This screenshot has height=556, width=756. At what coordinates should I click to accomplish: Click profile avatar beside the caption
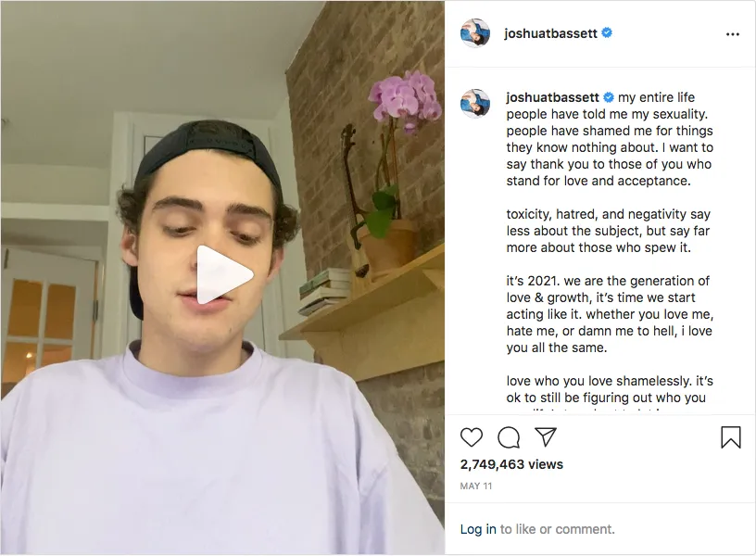pos(475,103)
